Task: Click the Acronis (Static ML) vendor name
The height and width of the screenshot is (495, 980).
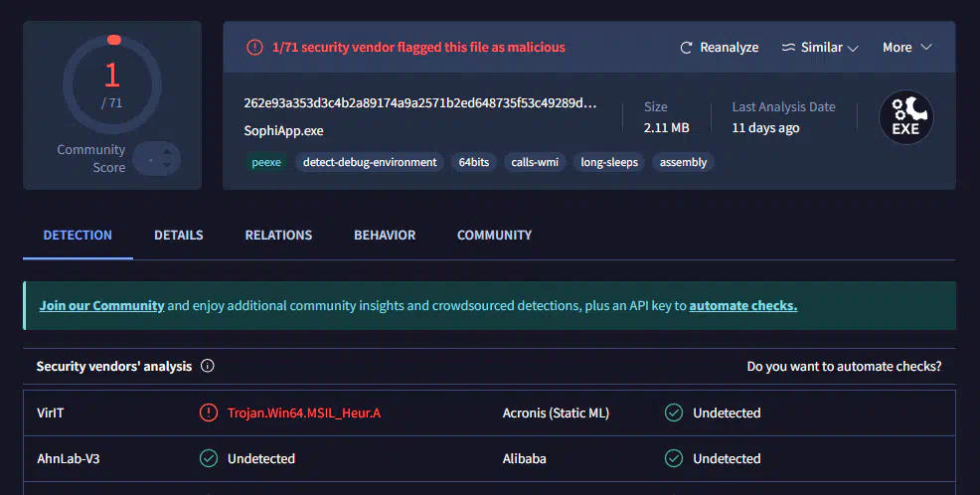Action: 556,413
